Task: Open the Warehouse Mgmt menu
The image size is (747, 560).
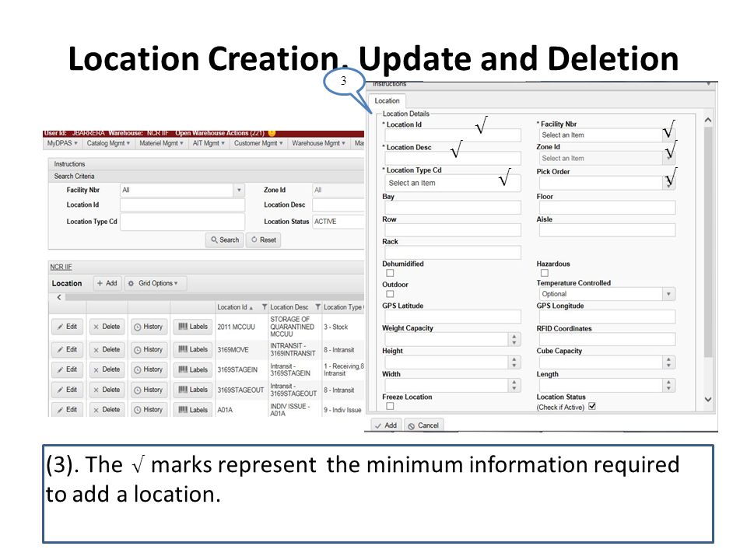Action: pos(319,143)
